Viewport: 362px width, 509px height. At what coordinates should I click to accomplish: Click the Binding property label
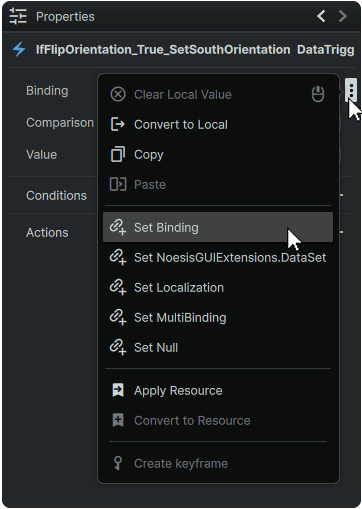coord(47,91)
